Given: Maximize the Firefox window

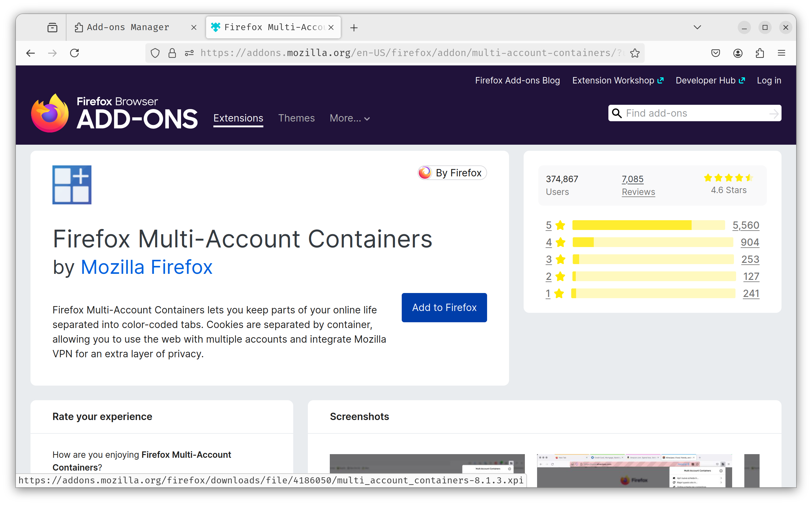Looking at the screenshot, I should [x=765, y=27].
